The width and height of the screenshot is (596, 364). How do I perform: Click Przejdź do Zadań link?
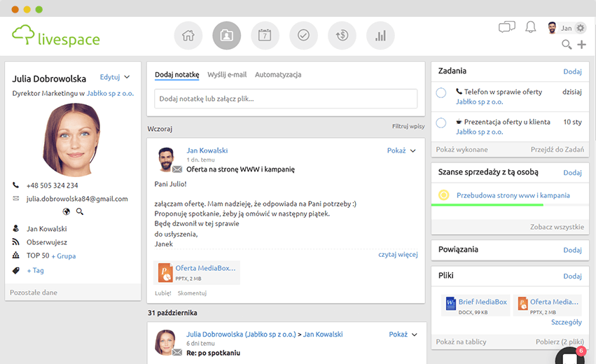point(557,149)
